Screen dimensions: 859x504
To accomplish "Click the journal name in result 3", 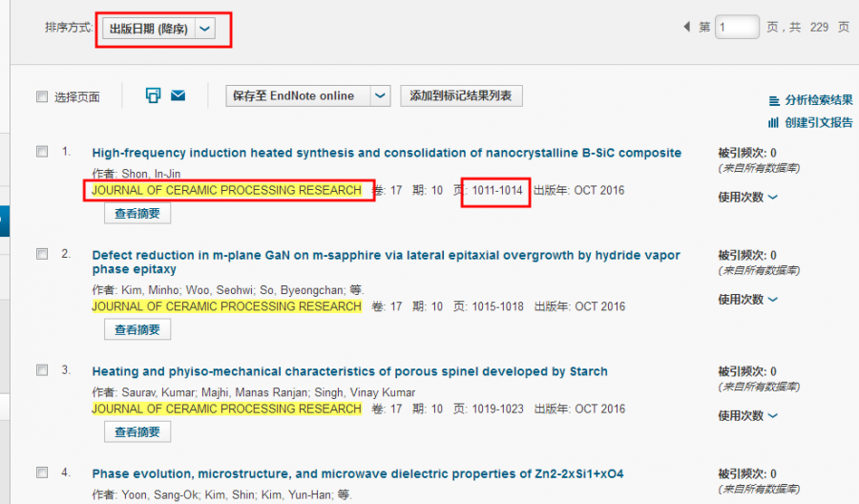I will (227, 409).
